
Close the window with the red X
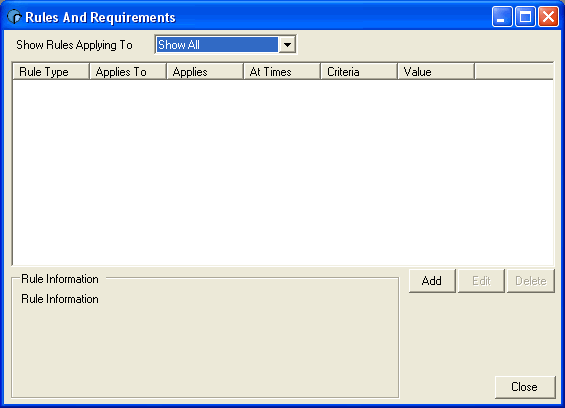point(548,17)
